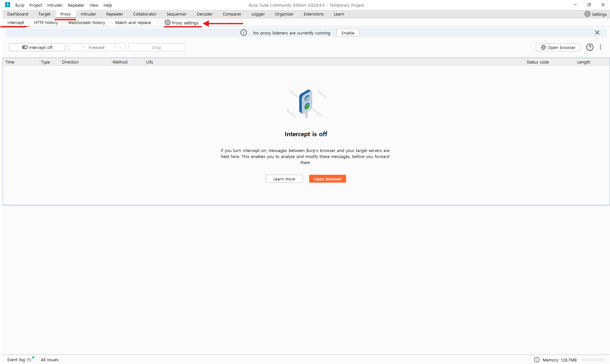Click the globe Open browser toolbar button
Viewport: 610px width, 364px height.
point(558,47)
